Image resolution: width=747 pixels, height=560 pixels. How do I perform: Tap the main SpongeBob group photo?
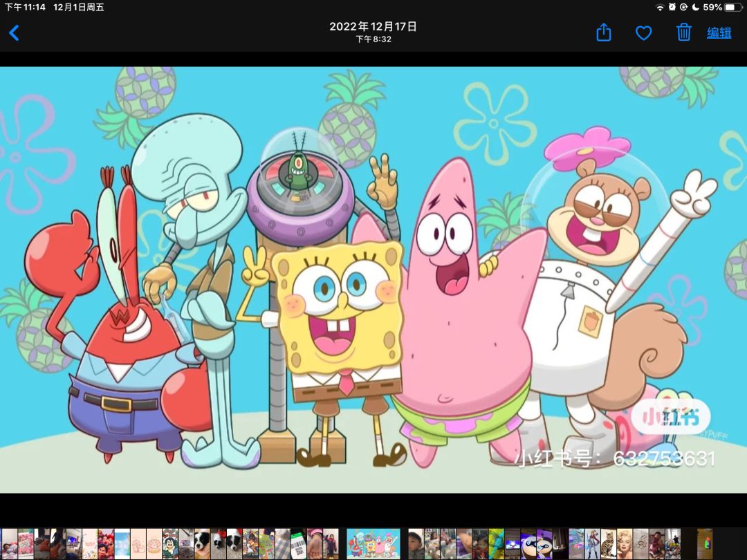coord(373,279)
